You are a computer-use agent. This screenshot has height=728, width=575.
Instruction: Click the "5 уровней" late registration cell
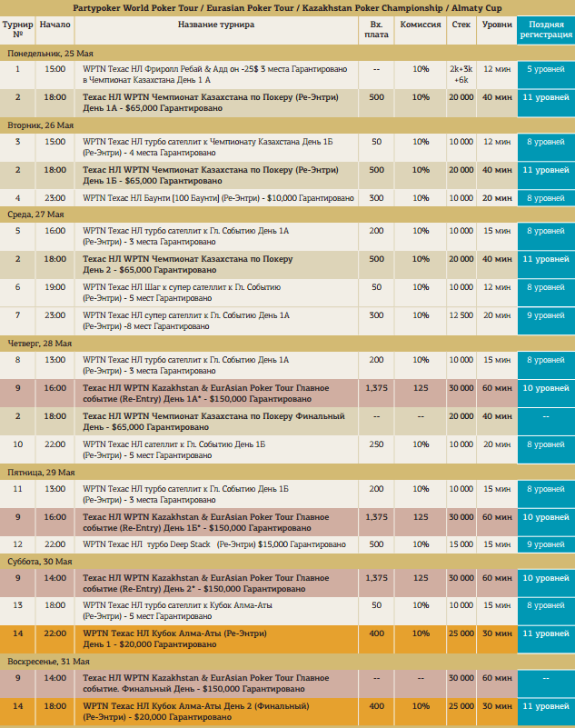point(546,69)
